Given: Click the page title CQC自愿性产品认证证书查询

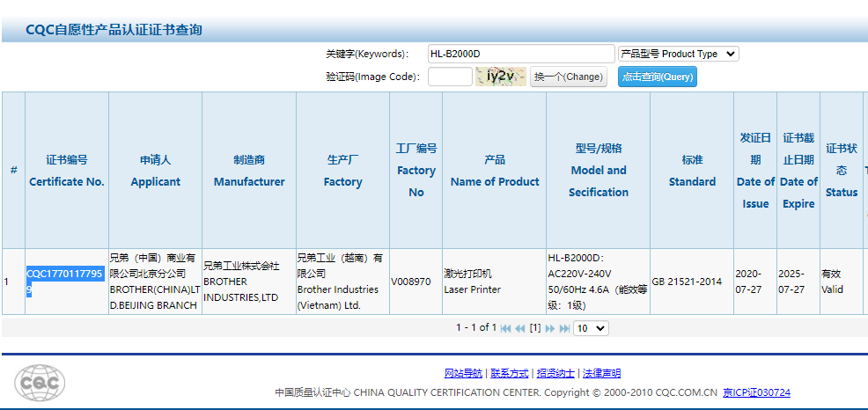Looking at the screenshot, I should (x=114, y=30).
